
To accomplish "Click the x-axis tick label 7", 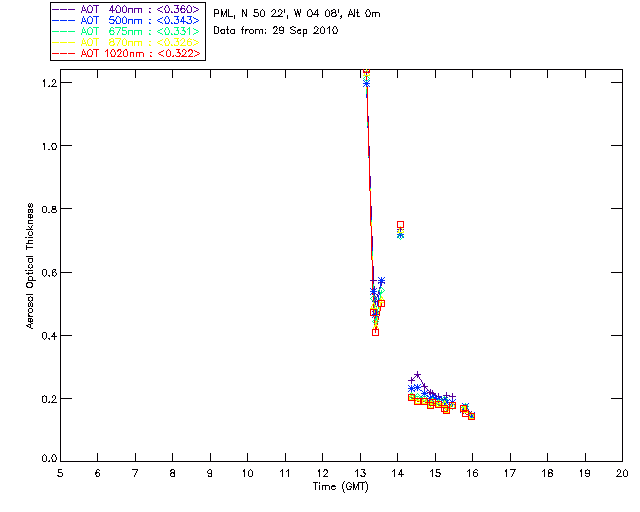I will 135,473.
